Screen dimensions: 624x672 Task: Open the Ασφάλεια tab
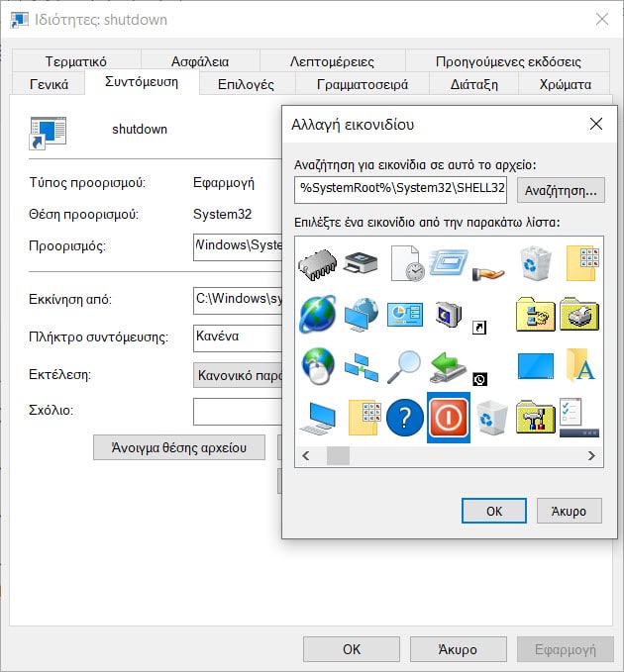click(199, 61)
